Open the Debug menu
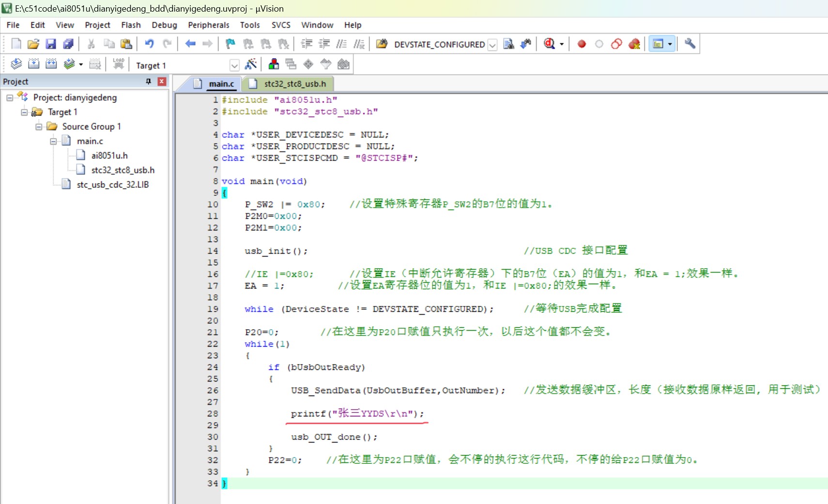Image resolution: width=828 pixels, height=504 pixels. pos(164,25)
